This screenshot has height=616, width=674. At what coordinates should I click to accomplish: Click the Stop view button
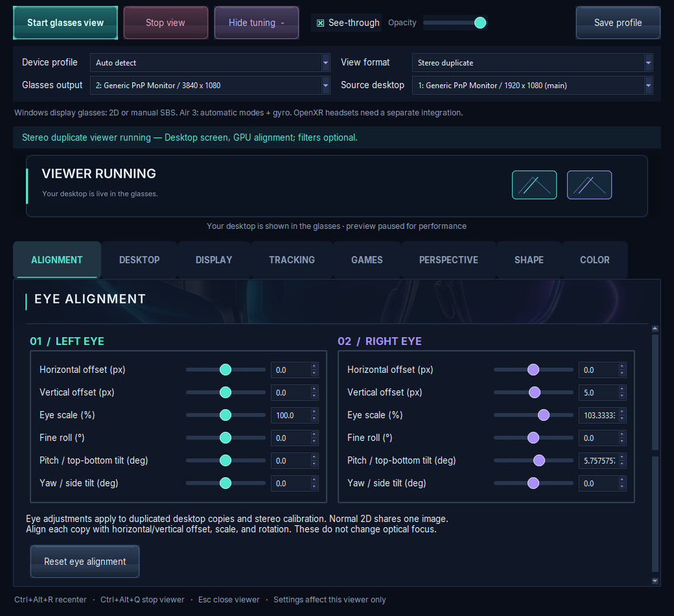pos(165,23)
